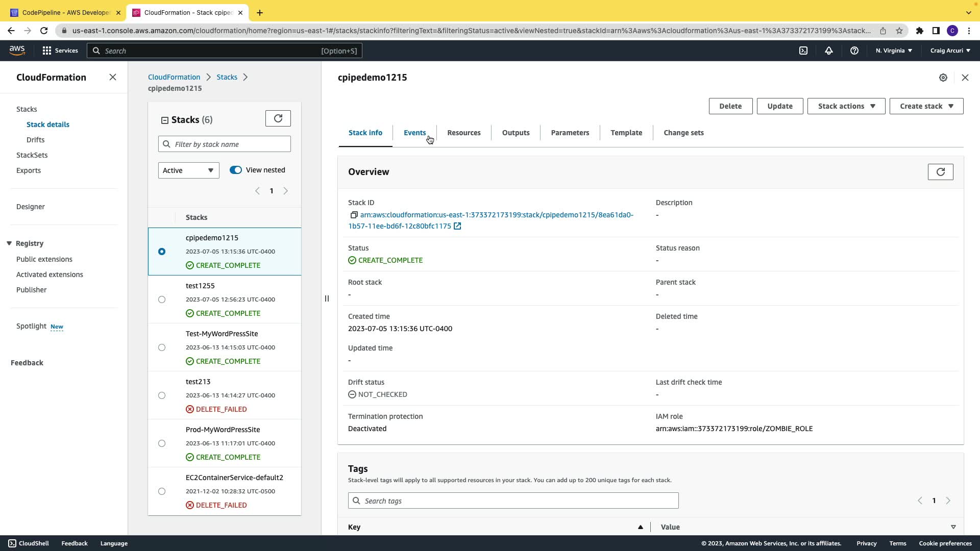980x551 pixels.
Task: Open the Template tab
Action: 626,133
